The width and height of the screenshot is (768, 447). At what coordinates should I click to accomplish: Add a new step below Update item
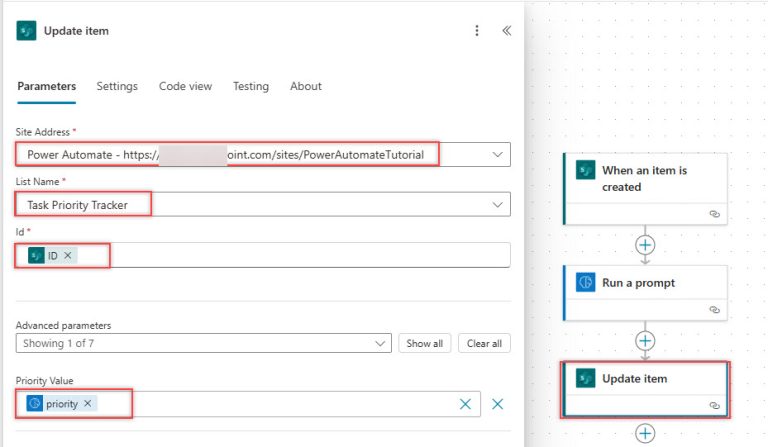[x=645, y=434]
